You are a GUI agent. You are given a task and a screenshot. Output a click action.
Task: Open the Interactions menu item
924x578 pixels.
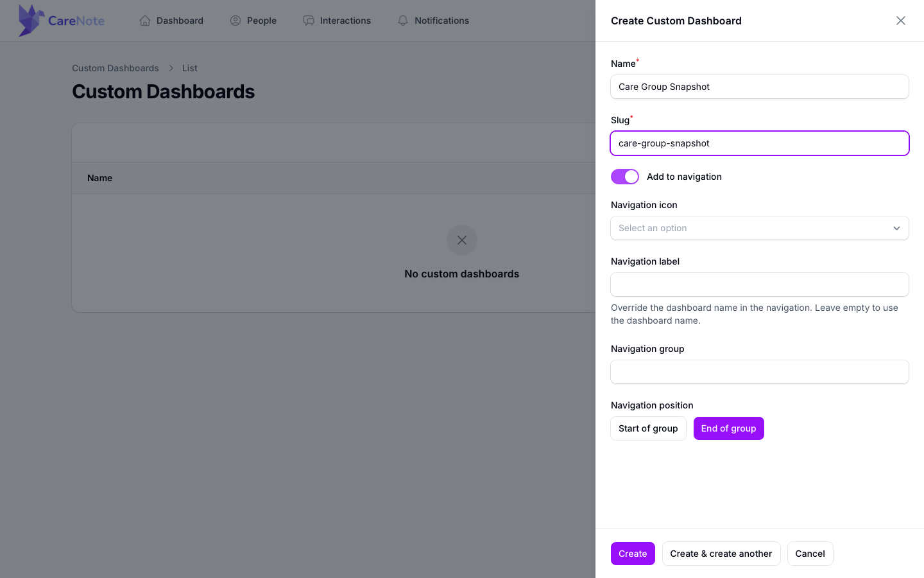click(x=337, y=21)
